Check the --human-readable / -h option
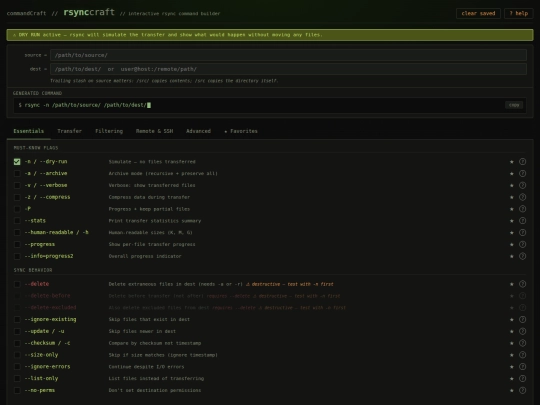Viewport: 540px width, 405px height. click(x=17, y=232)
